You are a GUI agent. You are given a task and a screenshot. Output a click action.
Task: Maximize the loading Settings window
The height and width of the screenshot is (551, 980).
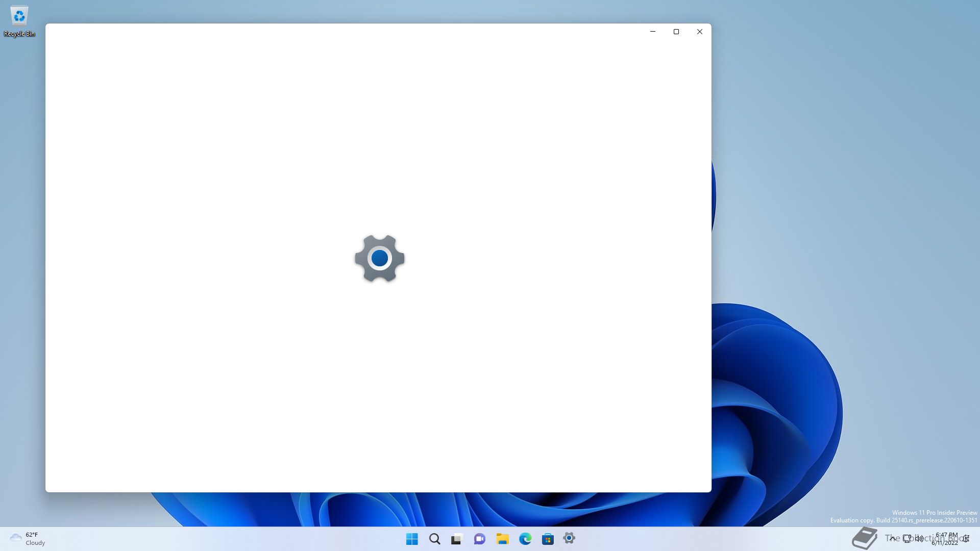pos(676,32)
